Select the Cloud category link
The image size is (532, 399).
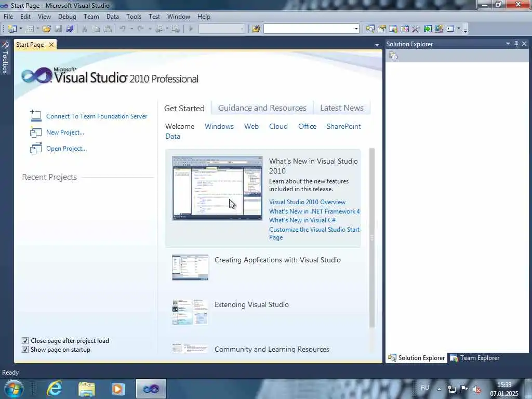[x=278, y=126]
